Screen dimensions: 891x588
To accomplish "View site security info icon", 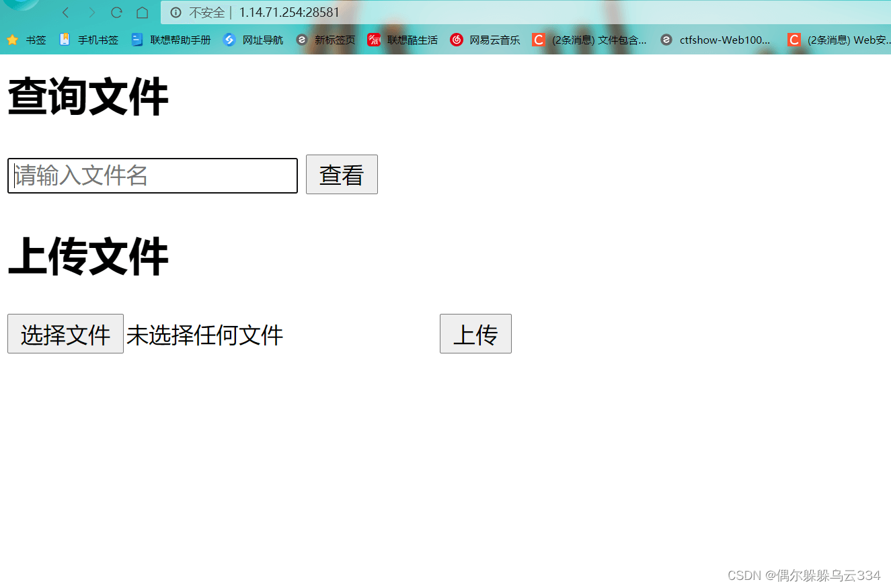I will [176, 13].
